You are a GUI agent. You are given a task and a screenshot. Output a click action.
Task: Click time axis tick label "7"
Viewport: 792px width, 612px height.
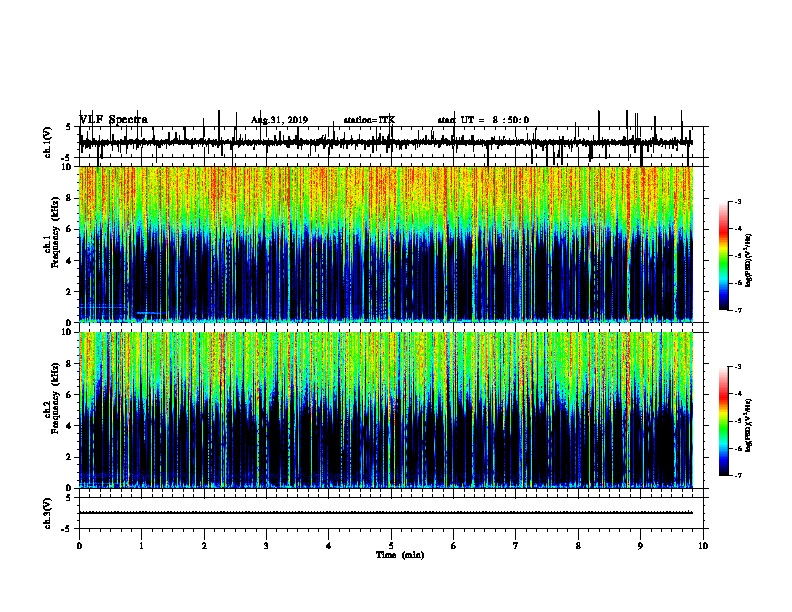pos(516,546)
